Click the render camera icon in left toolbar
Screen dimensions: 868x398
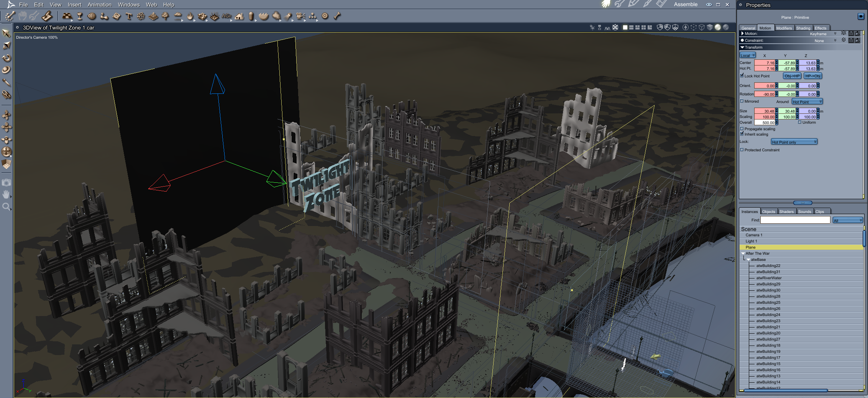pyautogui.click(x=7, y=182)
